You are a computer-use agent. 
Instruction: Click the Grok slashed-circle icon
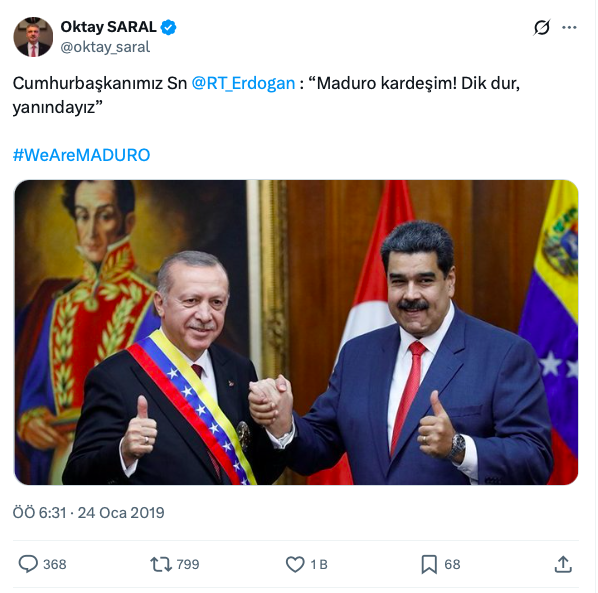542,27
